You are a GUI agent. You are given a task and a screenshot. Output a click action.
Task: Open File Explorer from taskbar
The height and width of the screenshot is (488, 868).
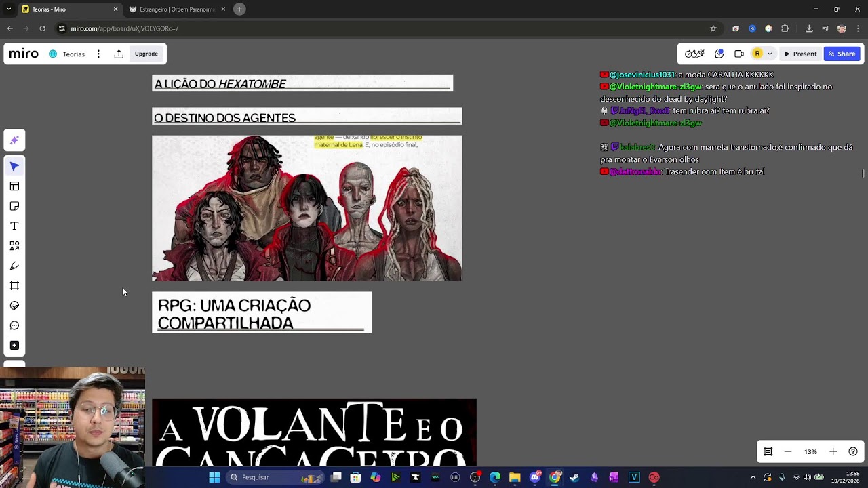(515, 477)
